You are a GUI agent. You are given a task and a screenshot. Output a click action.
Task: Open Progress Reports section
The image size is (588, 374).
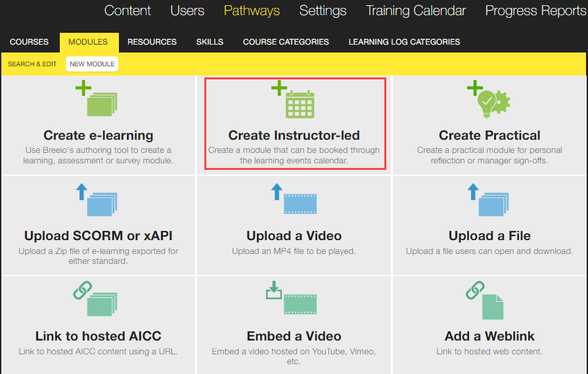pos(536,10)
